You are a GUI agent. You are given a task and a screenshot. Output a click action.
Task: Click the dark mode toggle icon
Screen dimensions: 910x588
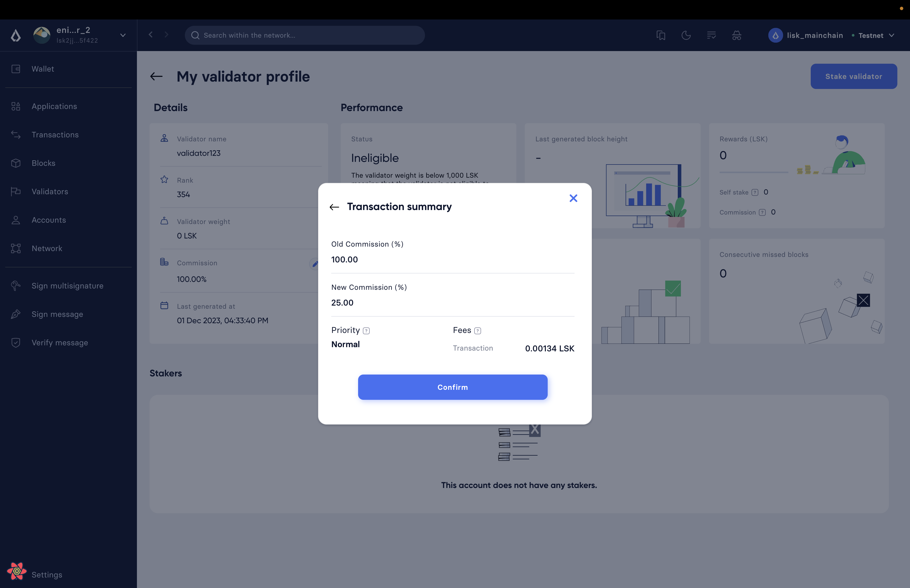pos(686,35)
